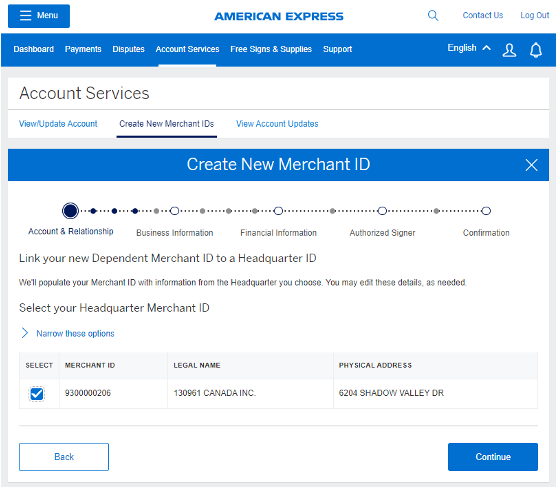Click the Account & Relationship step marker
Image resolution: width=556 pixels, height=488 pixels.
[x=70, y=211]
